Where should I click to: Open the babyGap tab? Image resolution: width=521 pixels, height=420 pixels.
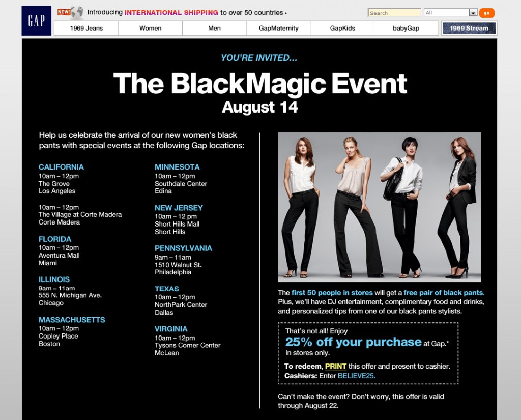[x=406, y=29]
